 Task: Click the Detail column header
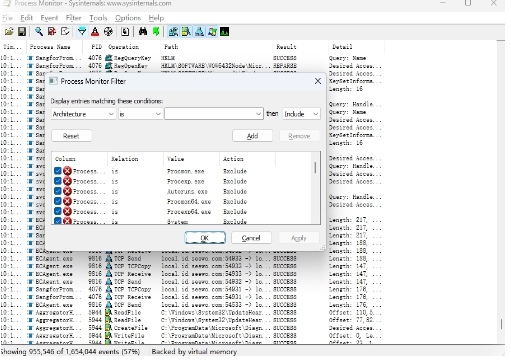point(342,47)
